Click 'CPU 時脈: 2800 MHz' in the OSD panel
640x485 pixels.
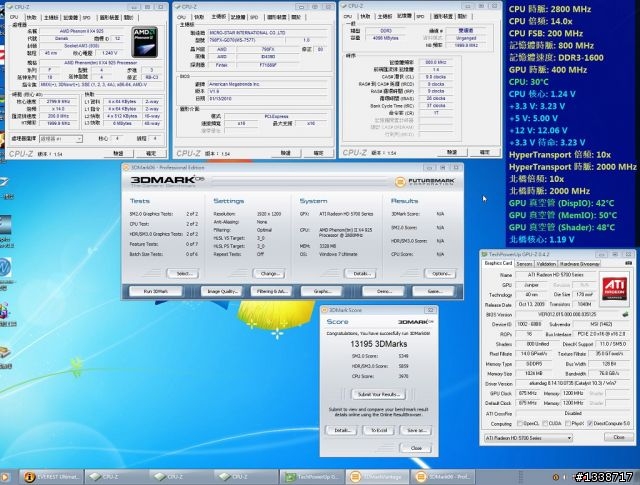tap(550, 9)
